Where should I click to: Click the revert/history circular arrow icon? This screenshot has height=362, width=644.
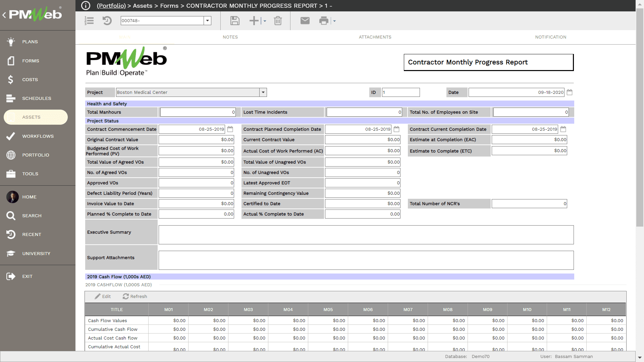point(107,20)
